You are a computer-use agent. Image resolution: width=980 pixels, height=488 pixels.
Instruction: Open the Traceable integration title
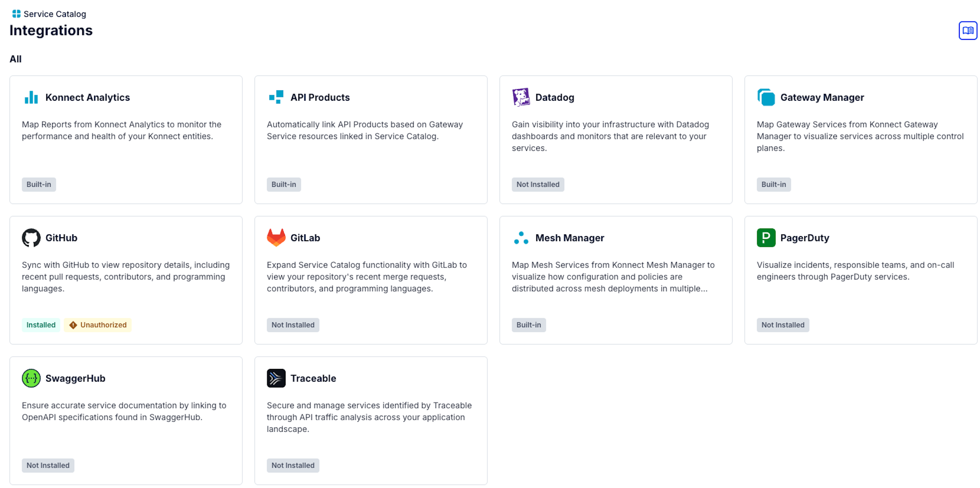coord(313,379)
